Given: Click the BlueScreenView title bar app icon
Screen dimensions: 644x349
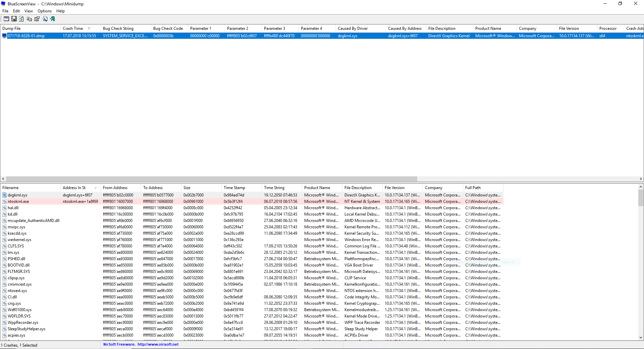Looking at the screenshot, I should 3,4.
